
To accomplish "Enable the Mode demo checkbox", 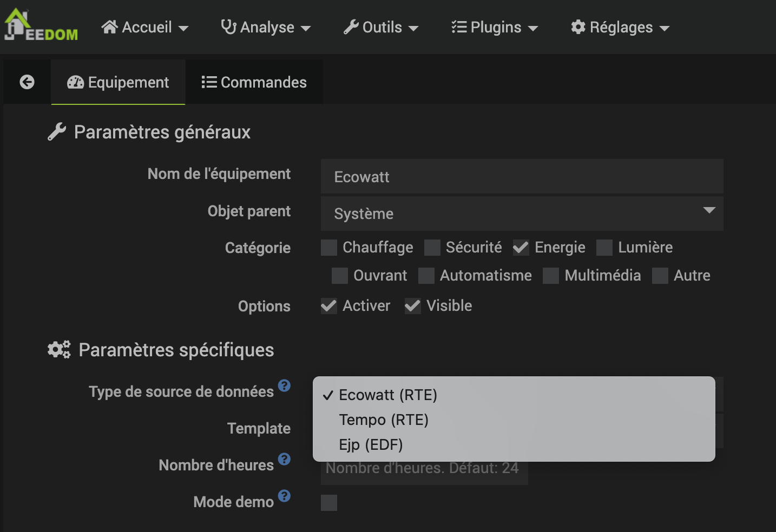I will 329,503.
